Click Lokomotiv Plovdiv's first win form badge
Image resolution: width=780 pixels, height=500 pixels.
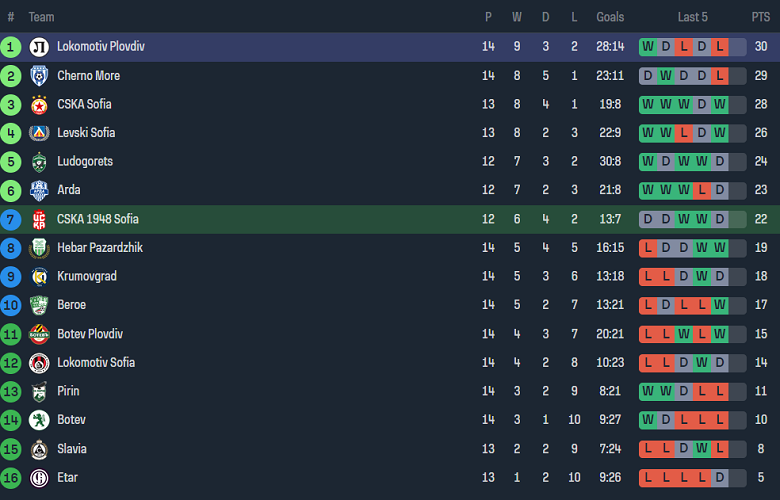pos(648,47)
